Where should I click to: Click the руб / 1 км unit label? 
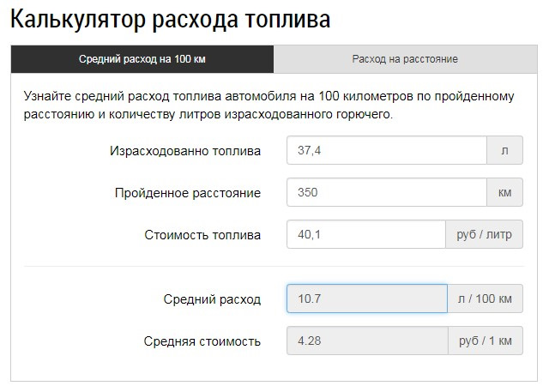click(486, 341)
